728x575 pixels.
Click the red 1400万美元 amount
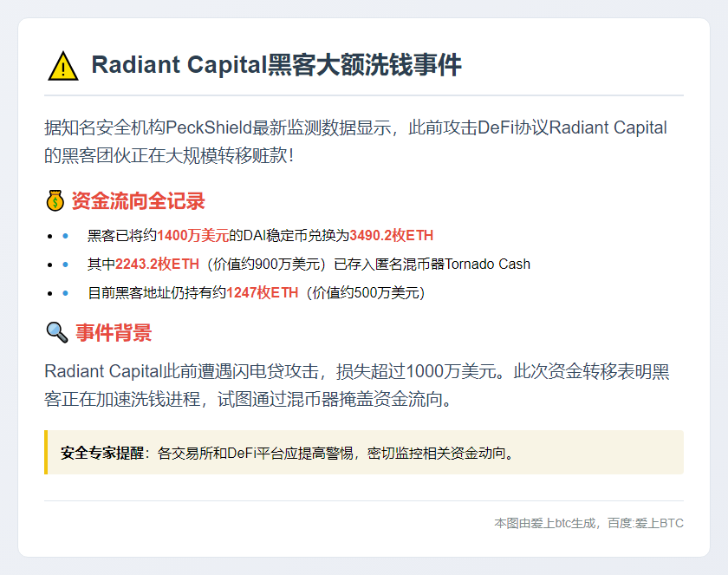(193, 236)
